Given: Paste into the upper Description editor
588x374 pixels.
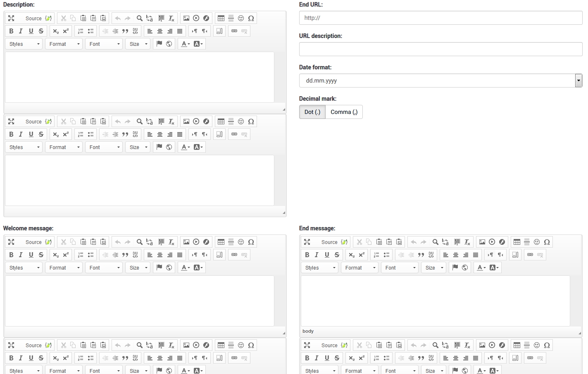Looking at the screenshot, I should coord(83,18).
